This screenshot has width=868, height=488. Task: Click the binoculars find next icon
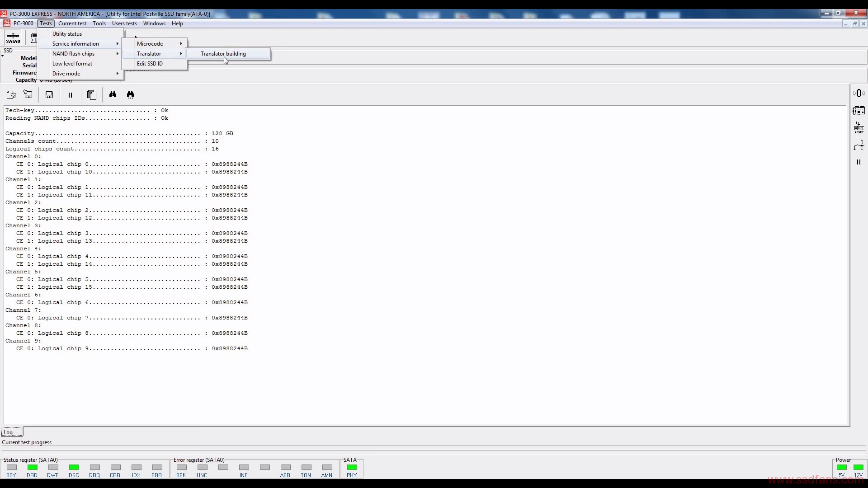click(x=130, y=94)
